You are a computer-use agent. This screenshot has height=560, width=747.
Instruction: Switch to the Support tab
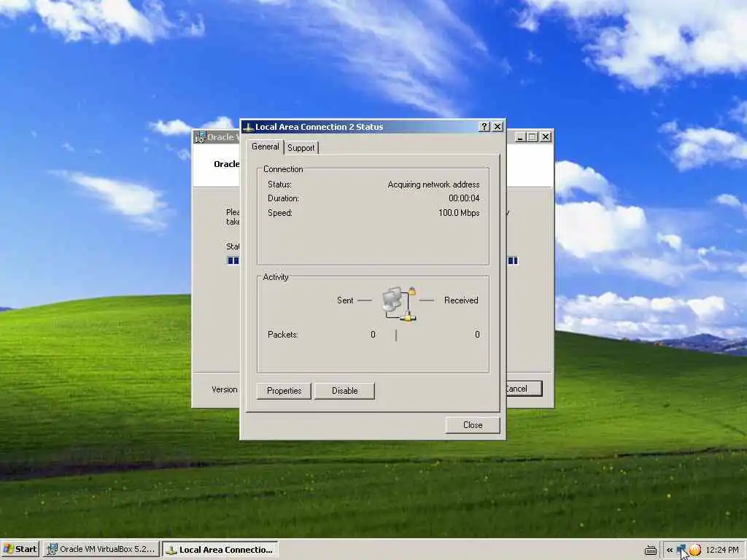301,147
